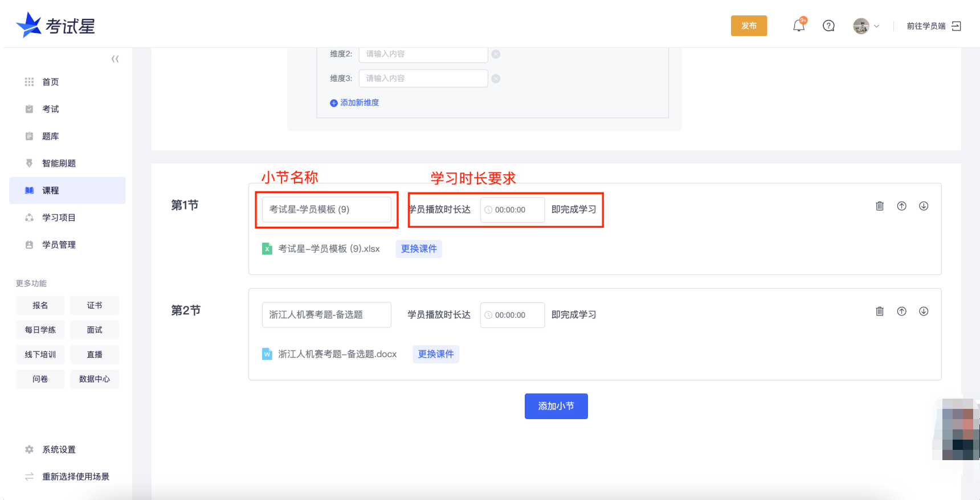The height and width of the screenshot is (500, 980).
Task: Open 学员管理 in the sidebar
Action: click(x=59, y=245)
